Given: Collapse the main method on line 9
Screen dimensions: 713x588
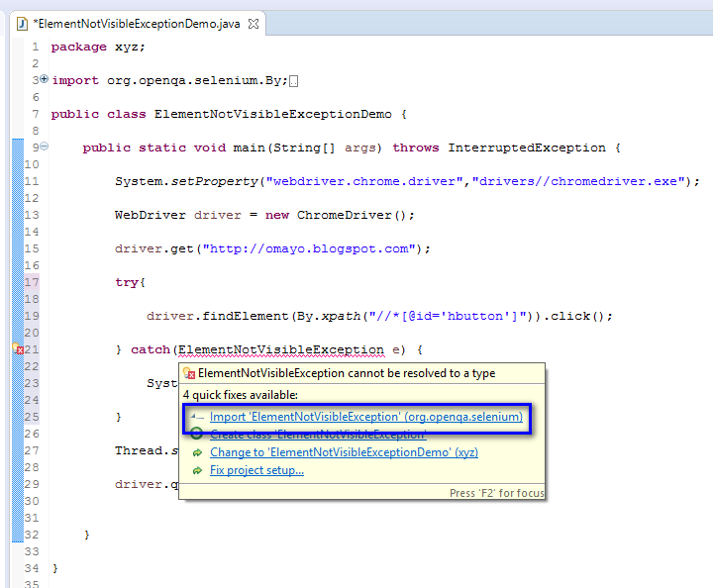Looking at the screenshot, I should pos(45,147).
